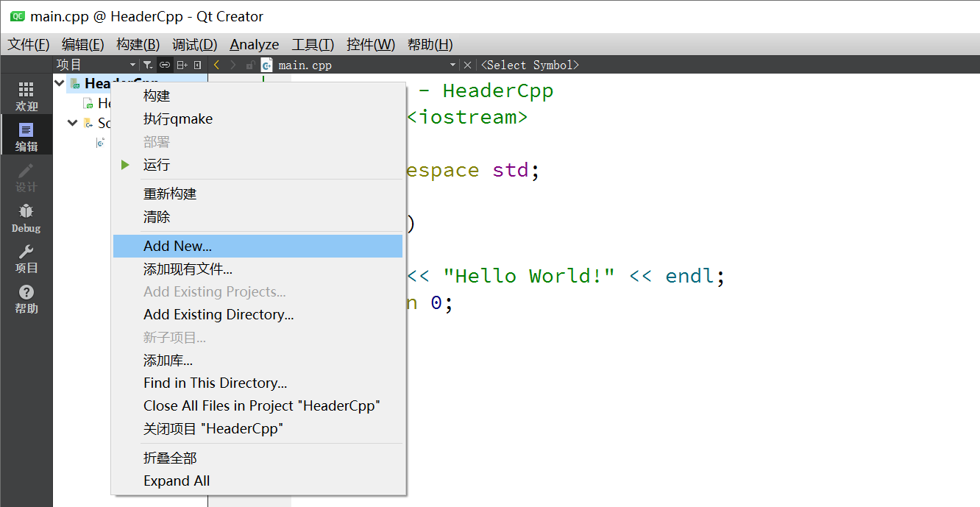The height and width of the screenshot is (507, 980).
Task: Select 添加库... in context menu
Action: 258,361
